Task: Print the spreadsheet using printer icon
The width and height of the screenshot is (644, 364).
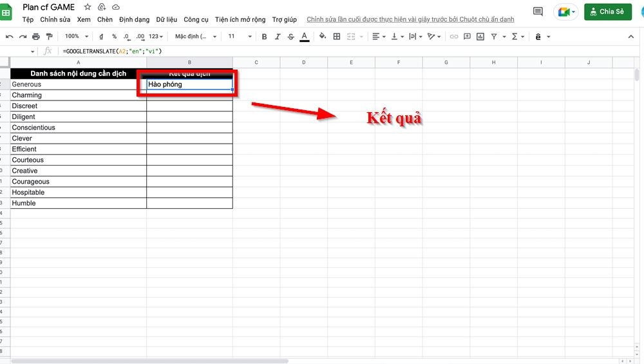Action: [36, 37]
